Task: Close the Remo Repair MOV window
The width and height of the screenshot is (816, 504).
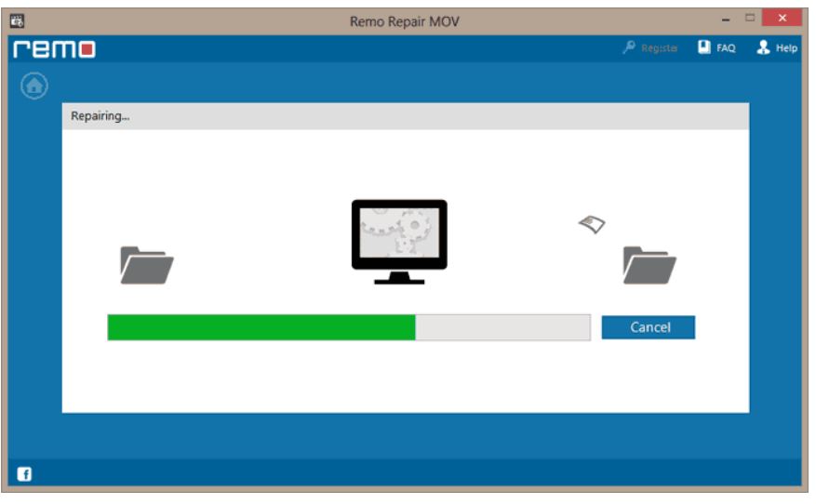Action: click(782, 19)
